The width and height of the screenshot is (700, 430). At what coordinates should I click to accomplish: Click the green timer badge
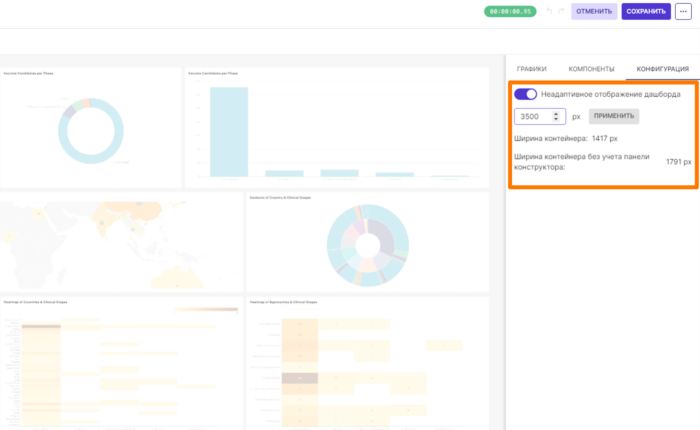pos(510,12)
